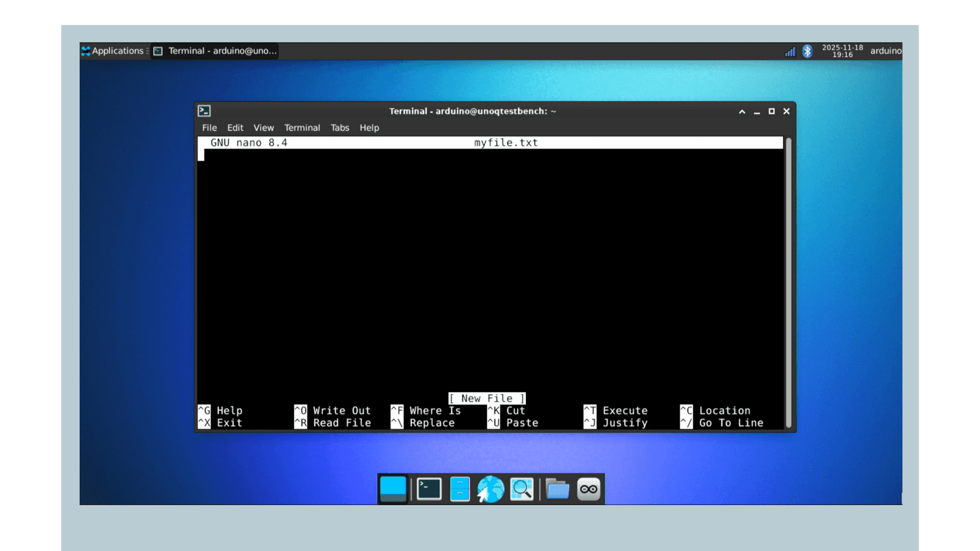The height and width of the screenshot is (551, 980).
Task: Click the ^X Exit shortcut label in nano
Action: [x=220, y=422]
